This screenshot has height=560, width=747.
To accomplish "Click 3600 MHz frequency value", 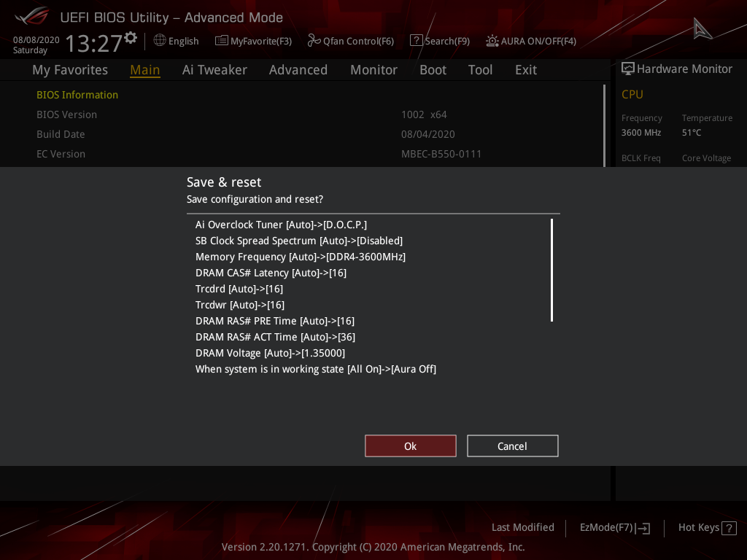I will point(641,133).
